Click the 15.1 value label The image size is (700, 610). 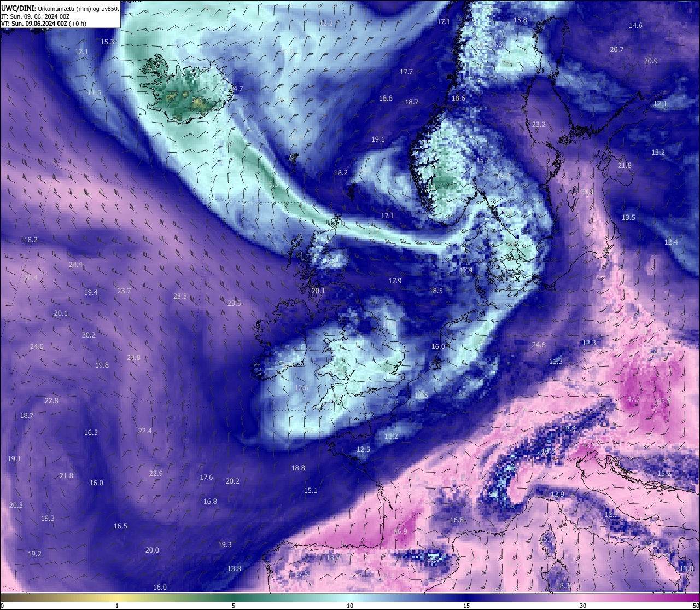[311, 490]
